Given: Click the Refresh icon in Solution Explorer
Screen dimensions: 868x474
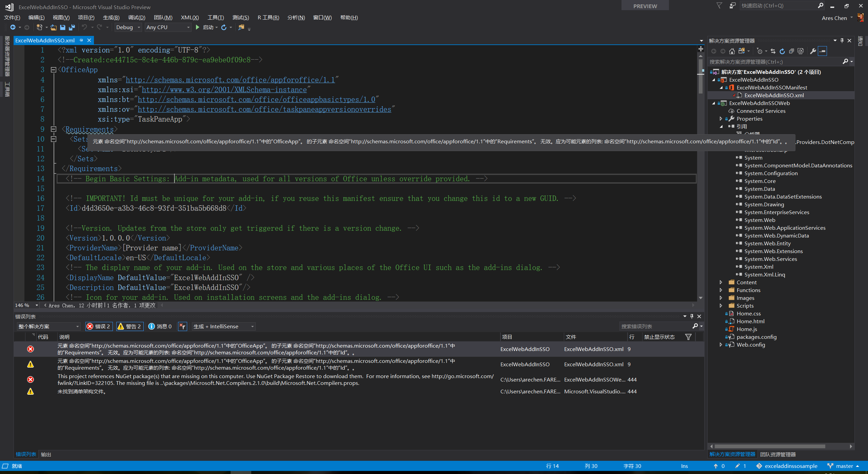Looking at the screenshot, I should tap(782, 51).
